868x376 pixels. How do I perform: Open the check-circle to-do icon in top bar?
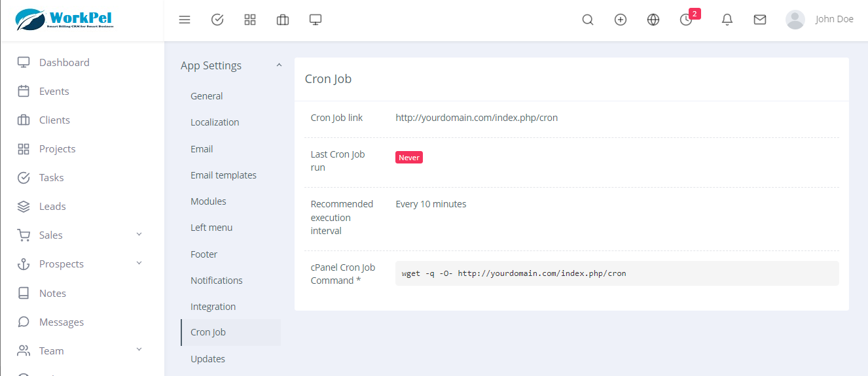[x=217, y=20]
